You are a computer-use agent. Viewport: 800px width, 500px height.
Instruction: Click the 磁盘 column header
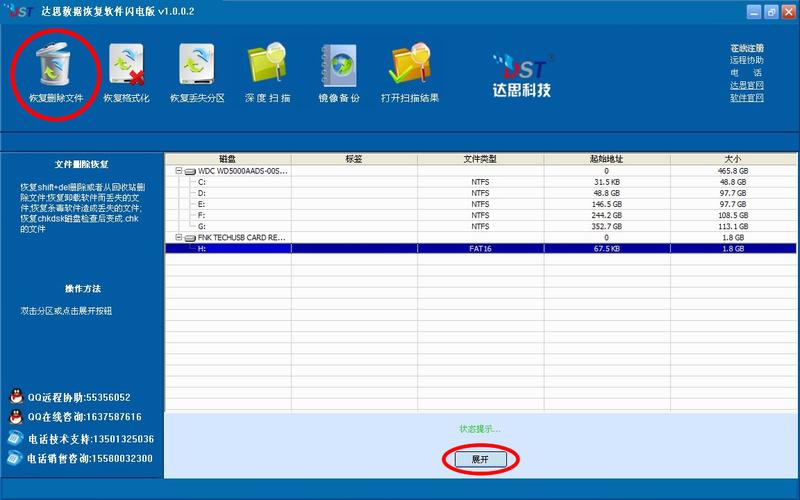click(x=228, y=159)
